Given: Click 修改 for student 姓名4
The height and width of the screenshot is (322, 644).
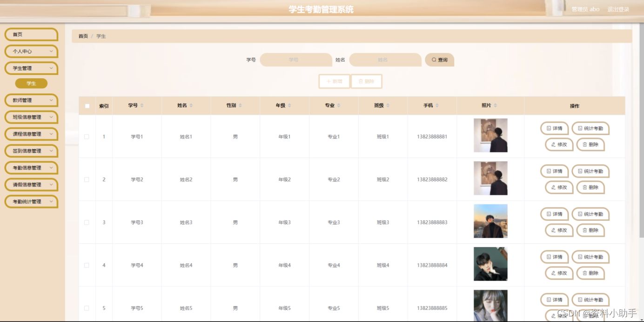Looking at the screenshot, I should pos(559,273).
